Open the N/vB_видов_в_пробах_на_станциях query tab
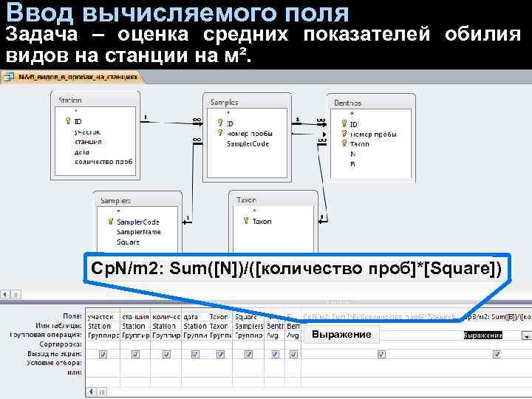 (x=75, y=77)
